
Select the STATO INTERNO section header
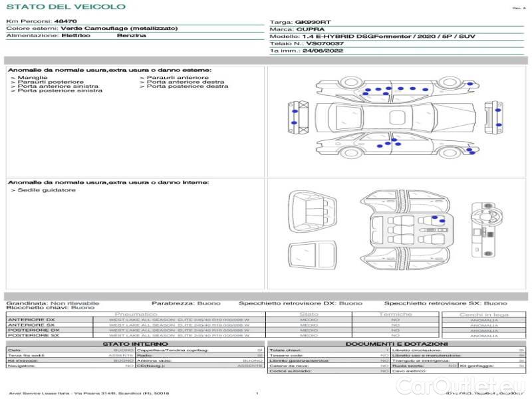click(136, 344)
